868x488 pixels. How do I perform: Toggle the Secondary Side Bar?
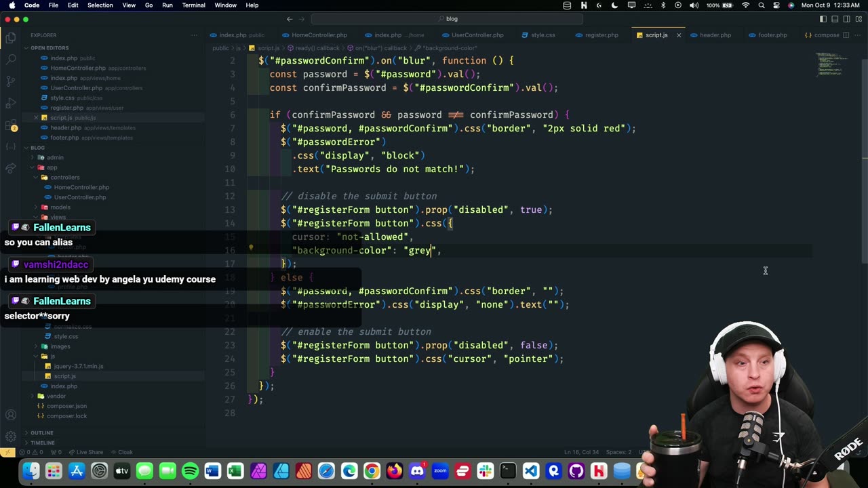pyautogui.click(x=848, y=19)
